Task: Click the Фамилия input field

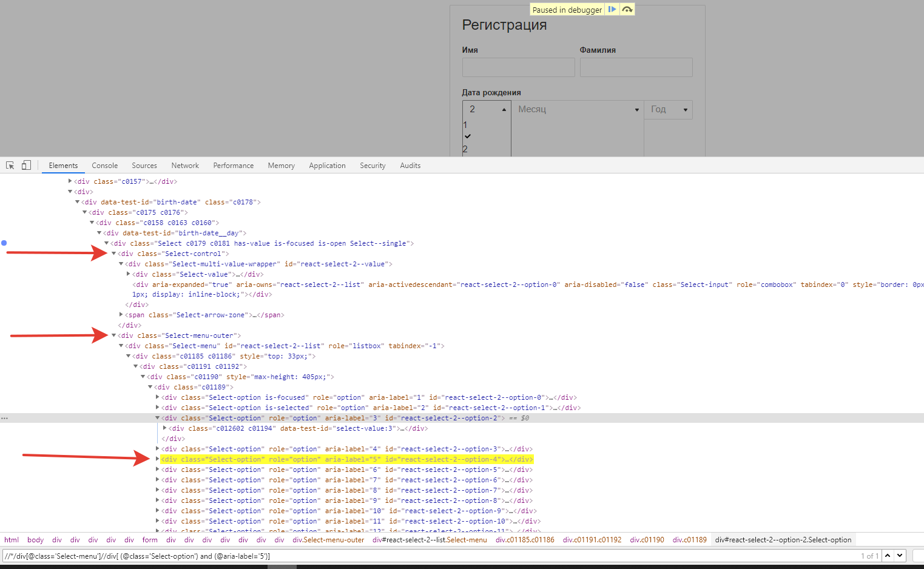Action: point(636,67)
